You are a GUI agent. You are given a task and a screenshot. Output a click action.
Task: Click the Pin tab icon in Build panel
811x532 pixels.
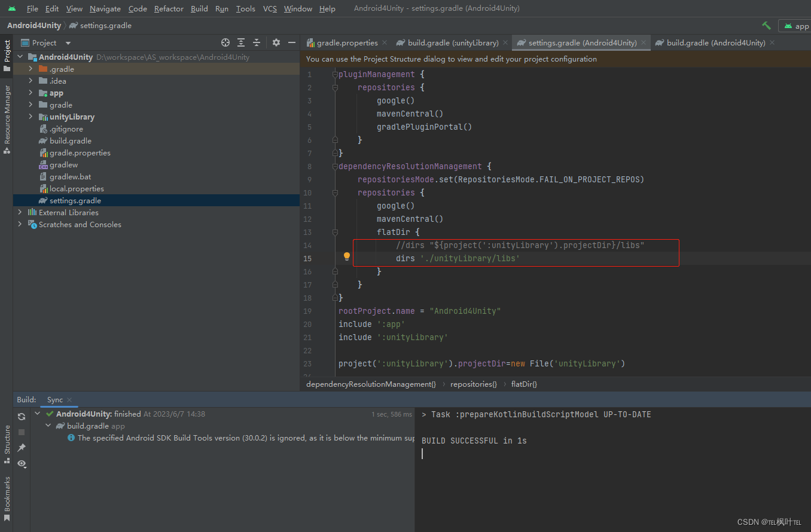22,448
